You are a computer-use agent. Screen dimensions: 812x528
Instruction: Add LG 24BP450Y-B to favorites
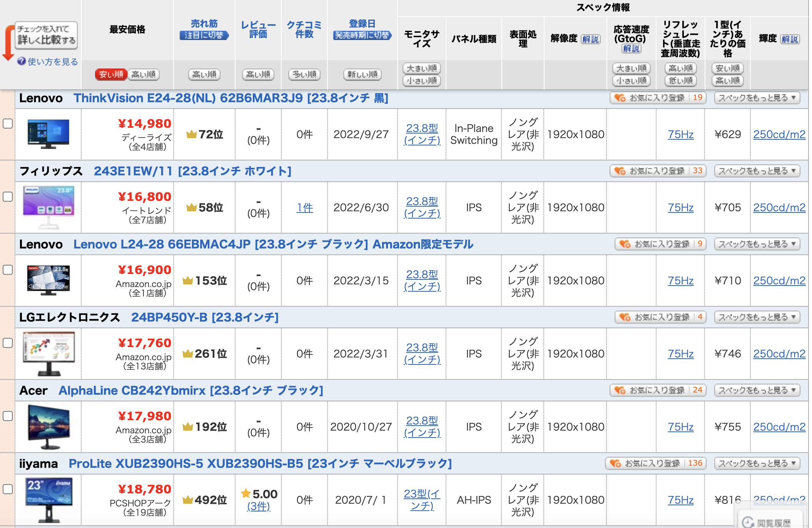click(660, 317)
